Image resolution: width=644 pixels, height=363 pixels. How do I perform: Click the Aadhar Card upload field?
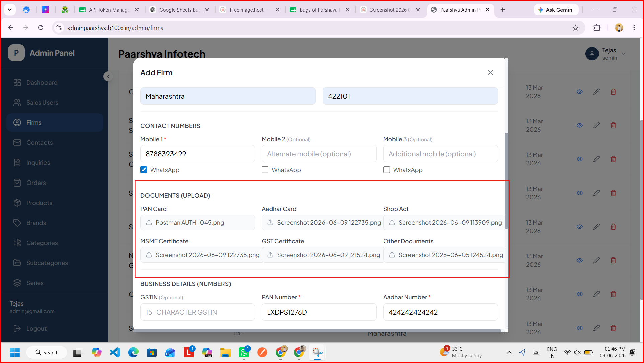click(x=322, y=222)
